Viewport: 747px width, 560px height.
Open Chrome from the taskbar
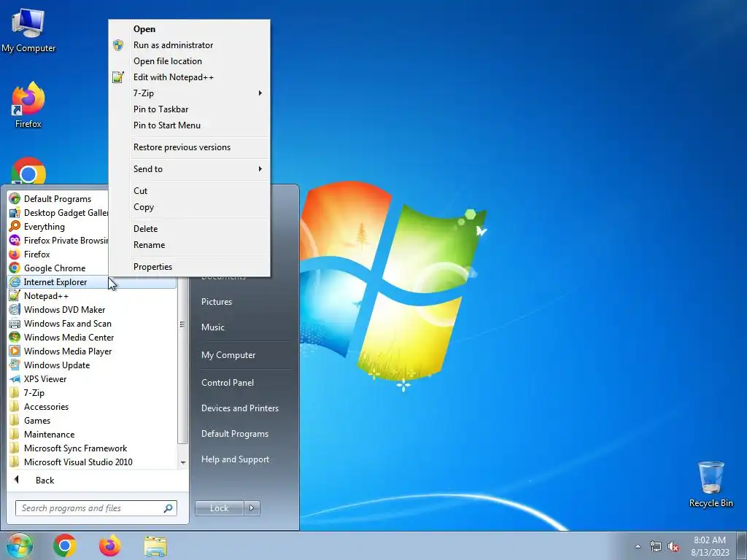pos(65,545)
